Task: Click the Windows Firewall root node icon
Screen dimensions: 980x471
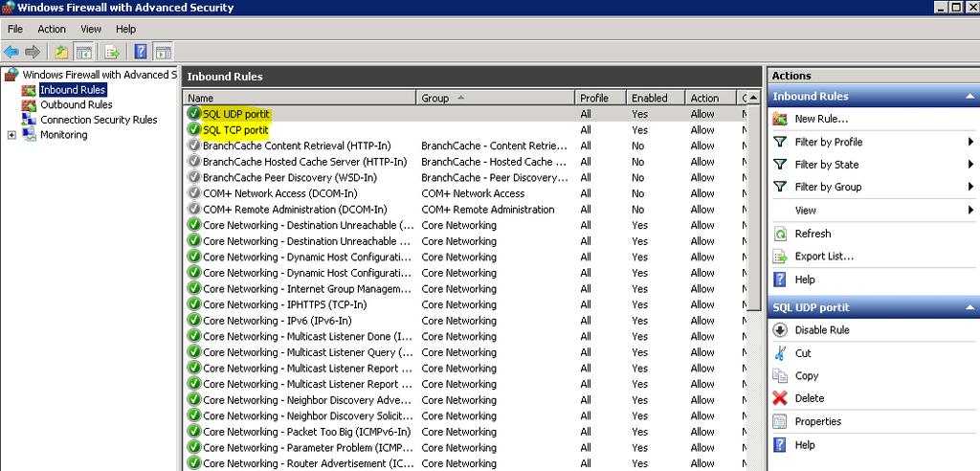Action: click(11, 75)
